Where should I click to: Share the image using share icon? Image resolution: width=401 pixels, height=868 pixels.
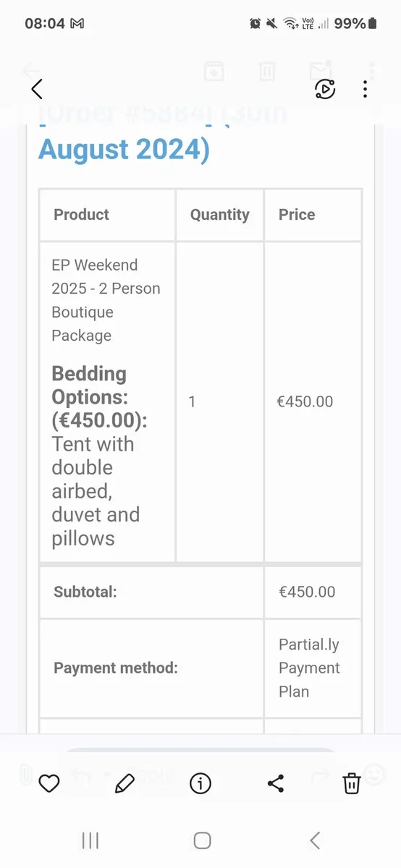tap(276, 783)
